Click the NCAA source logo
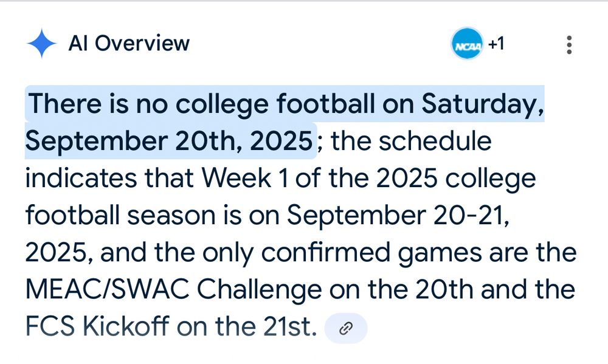Viewport: 608px width, 364px height. [467, 44]
